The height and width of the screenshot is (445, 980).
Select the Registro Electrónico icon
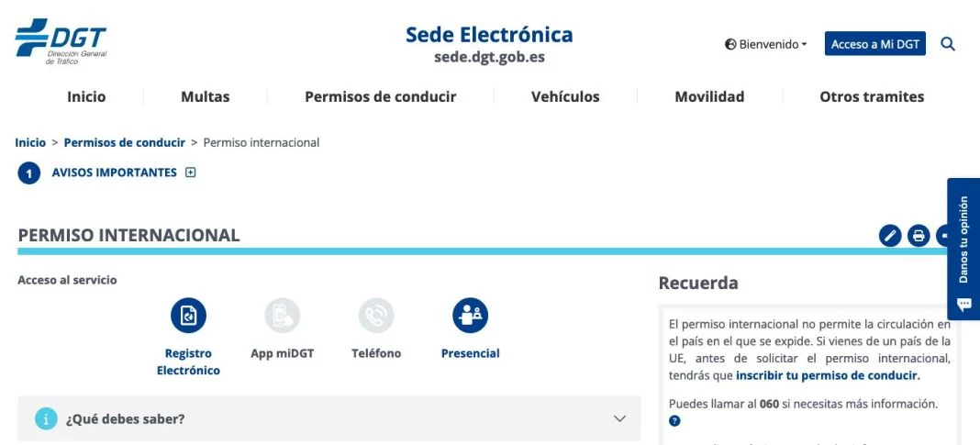pyautogui.click(x=188, y=316)
